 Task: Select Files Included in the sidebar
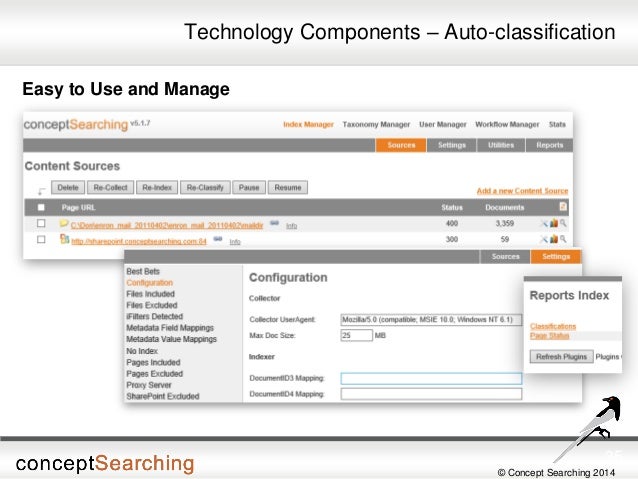(x=150, y=294)
